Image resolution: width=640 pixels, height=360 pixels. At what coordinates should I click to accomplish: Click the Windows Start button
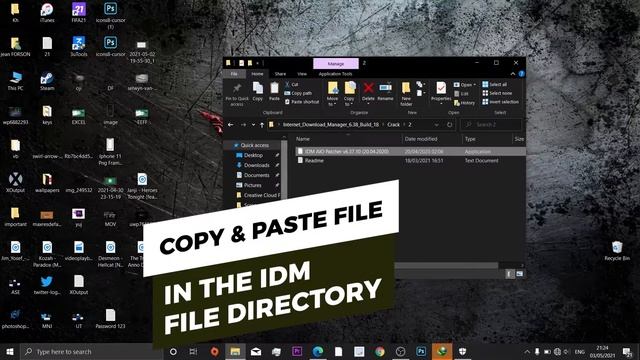click(10, 351)
